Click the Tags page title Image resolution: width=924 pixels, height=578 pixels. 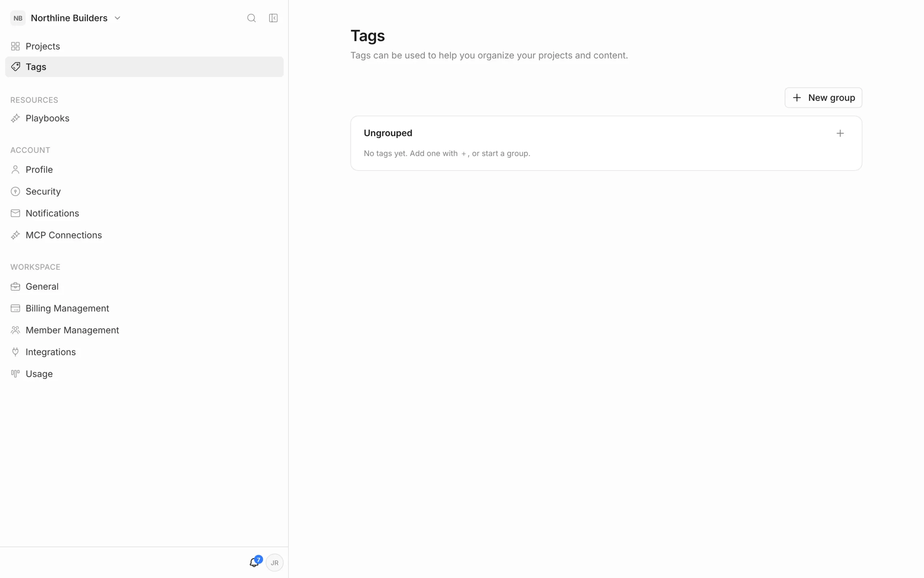(368, 36)
